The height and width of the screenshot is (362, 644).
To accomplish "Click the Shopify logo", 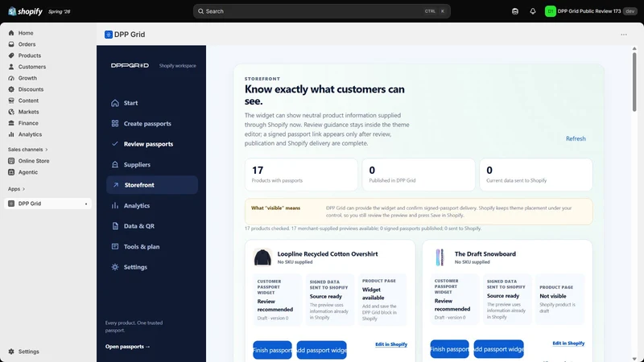I will click(x=25, y=11).
